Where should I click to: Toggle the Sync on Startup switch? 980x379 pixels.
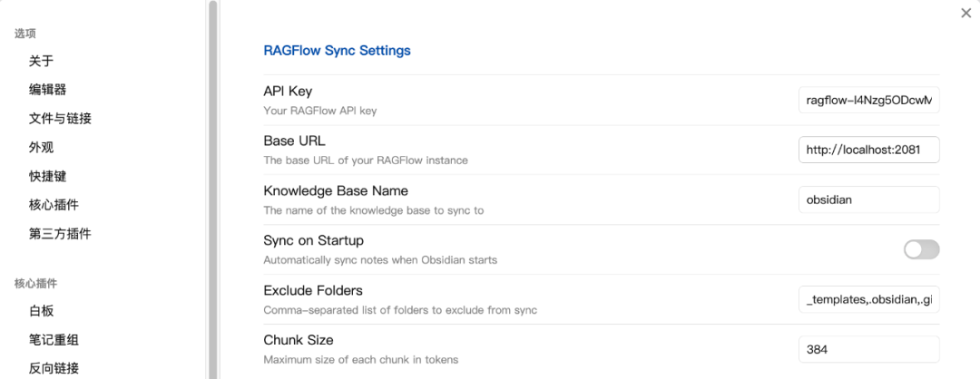921,249
